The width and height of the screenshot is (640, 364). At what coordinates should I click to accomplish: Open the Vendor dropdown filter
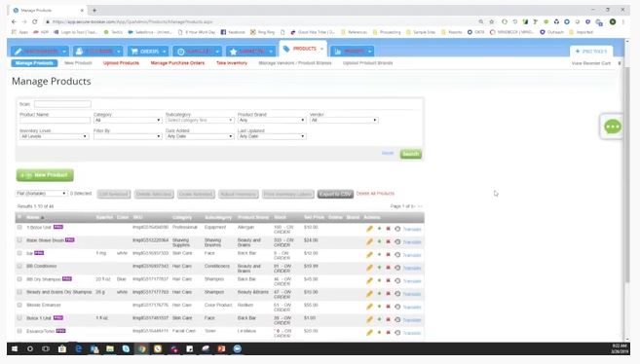click(344, 121)
